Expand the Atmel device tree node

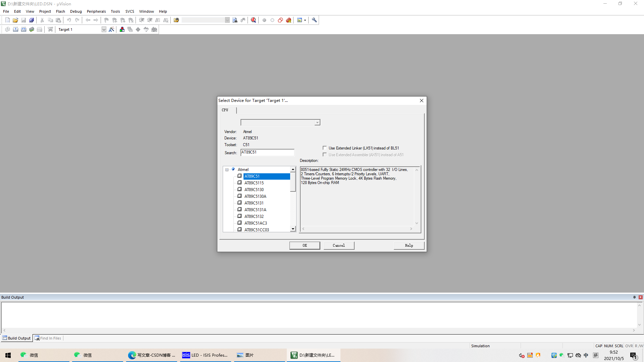(227, 169)
